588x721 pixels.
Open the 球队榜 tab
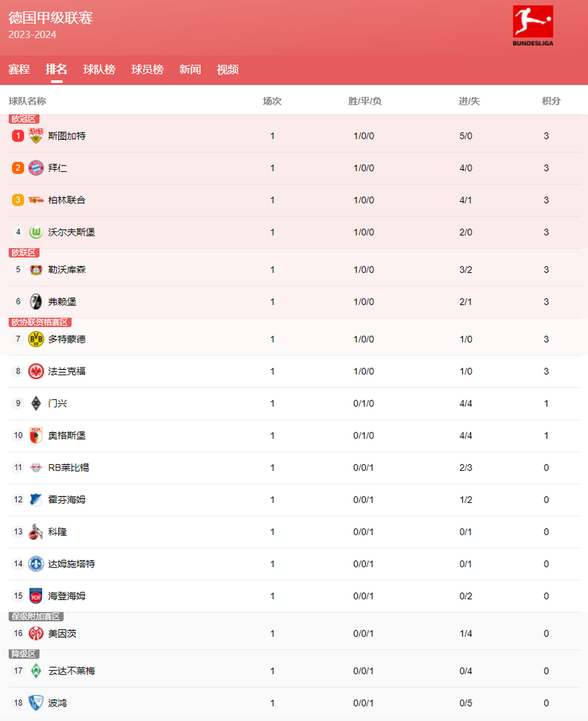pos(99,69)
